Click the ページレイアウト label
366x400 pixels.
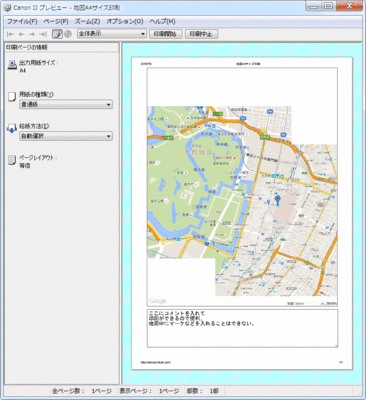[x=37, y=158]
